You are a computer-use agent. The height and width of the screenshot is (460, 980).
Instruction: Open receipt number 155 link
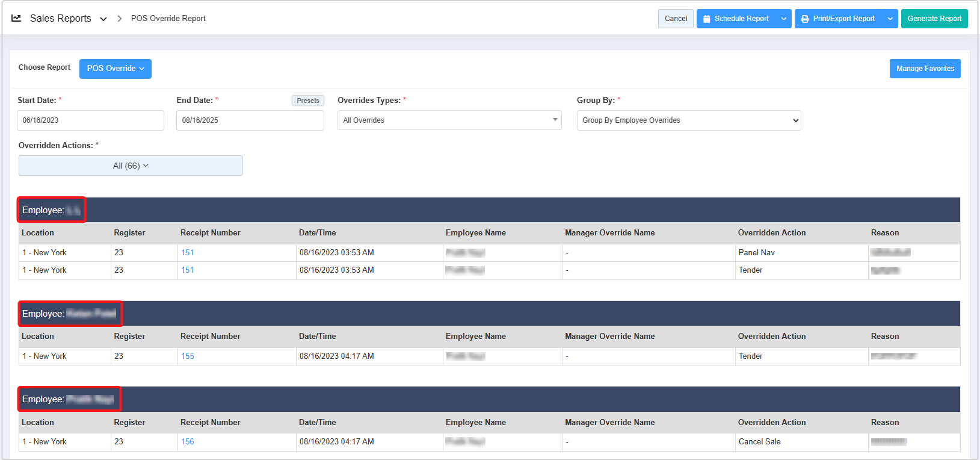pyautogui.click(x=188, y=356)
